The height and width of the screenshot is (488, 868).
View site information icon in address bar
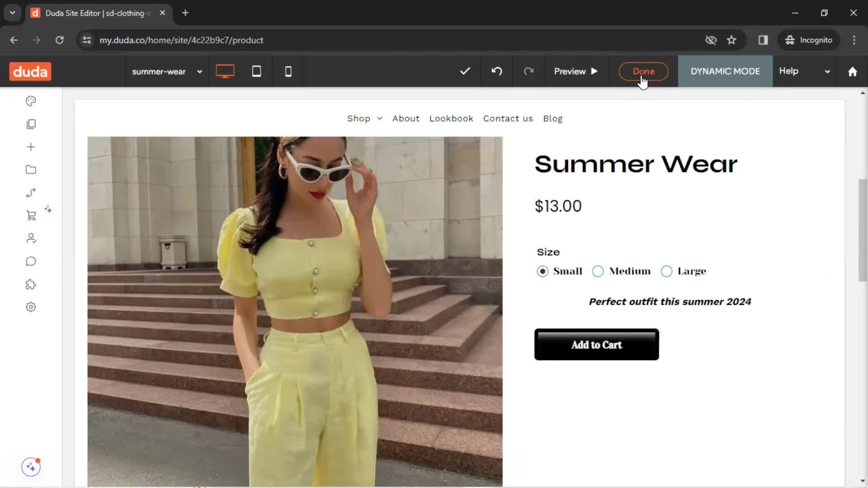[x=87, y=40]
